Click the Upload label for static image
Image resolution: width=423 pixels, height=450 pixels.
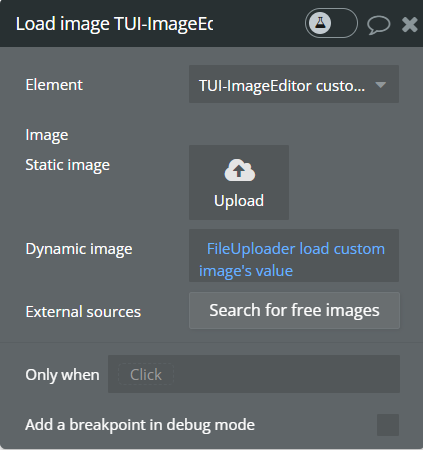239,201
